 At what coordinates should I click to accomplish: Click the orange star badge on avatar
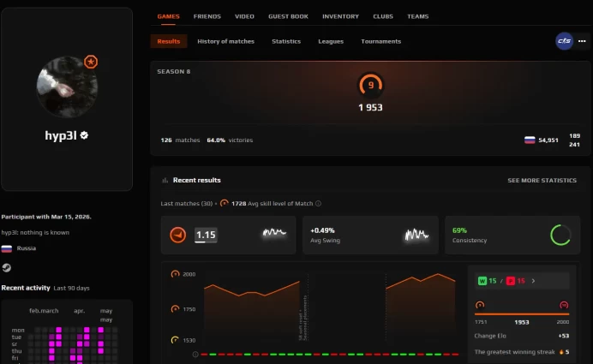click(91, 62)
